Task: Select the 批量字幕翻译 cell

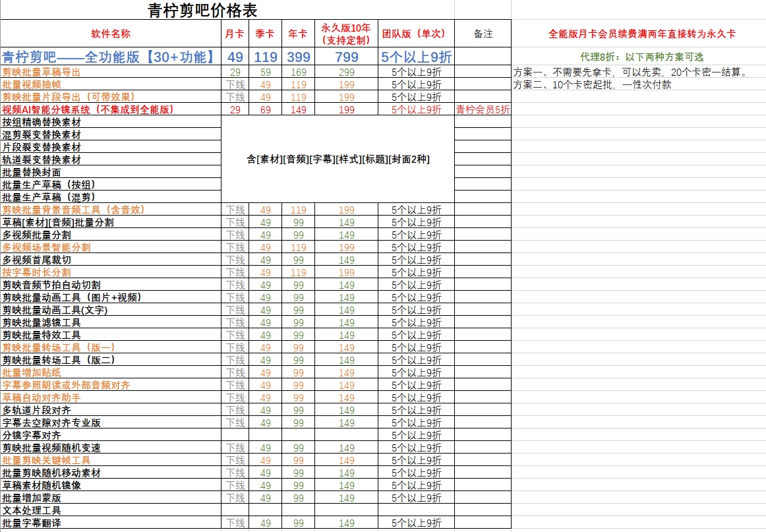Action: point(111,523)
